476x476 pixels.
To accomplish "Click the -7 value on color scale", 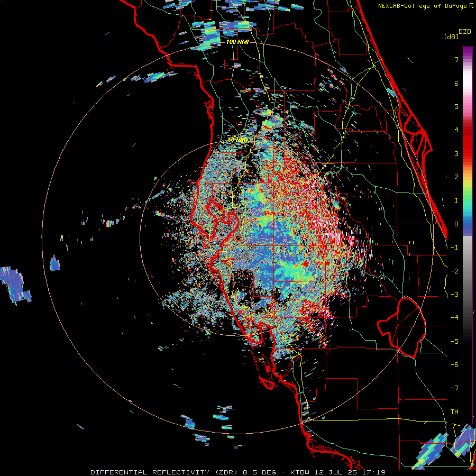I will (454, 388).
